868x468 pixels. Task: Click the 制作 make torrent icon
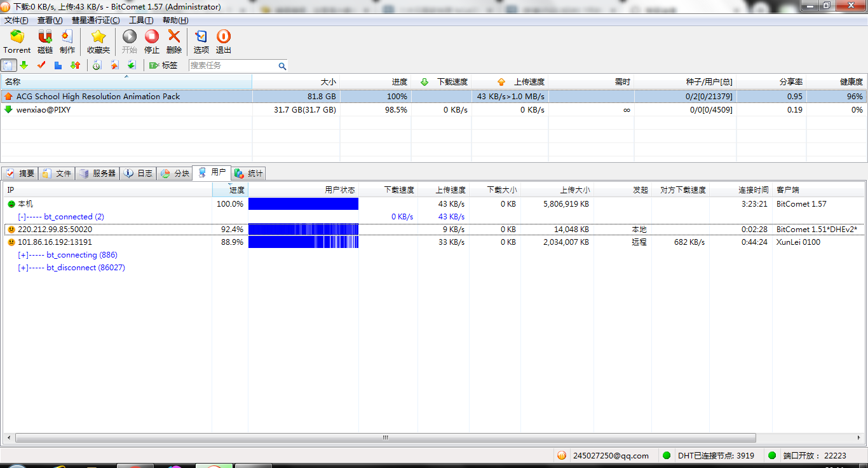pos(67,38)
